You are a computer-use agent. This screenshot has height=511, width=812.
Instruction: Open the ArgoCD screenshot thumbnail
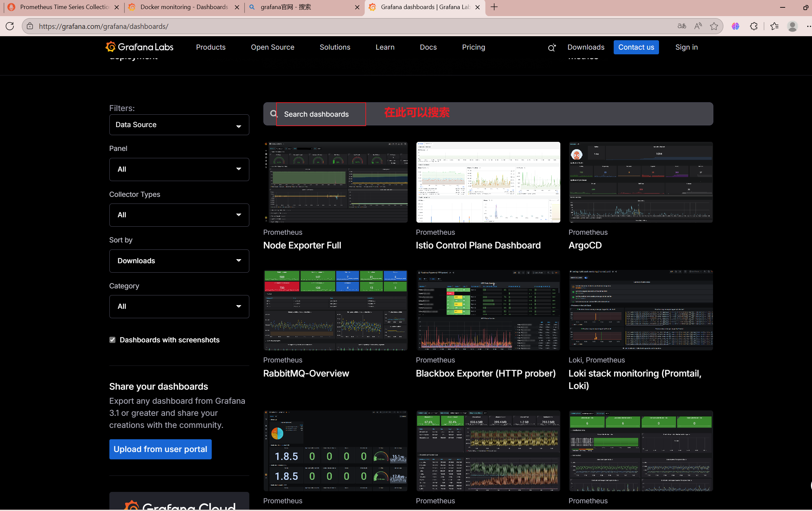point(641,182)
